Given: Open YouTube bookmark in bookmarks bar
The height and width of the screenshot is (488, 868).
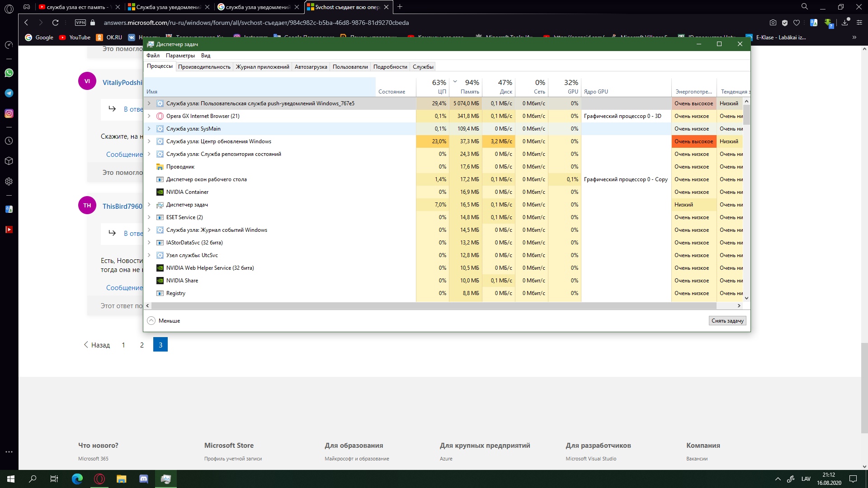Looking at the screenshot, I should point(75,38).
